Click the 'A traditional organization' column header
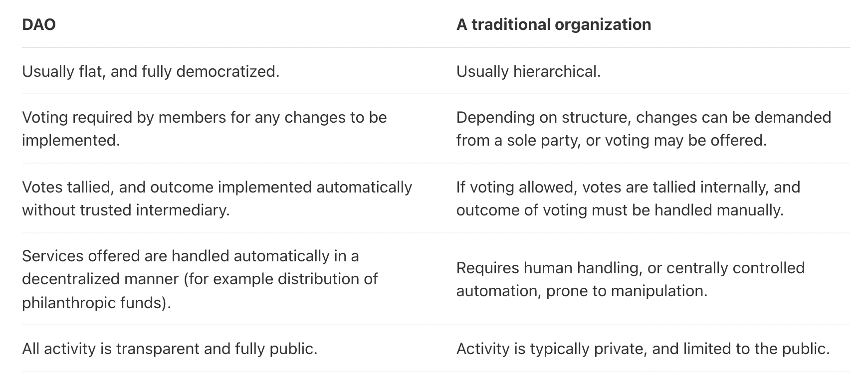 tap(554, 24)
